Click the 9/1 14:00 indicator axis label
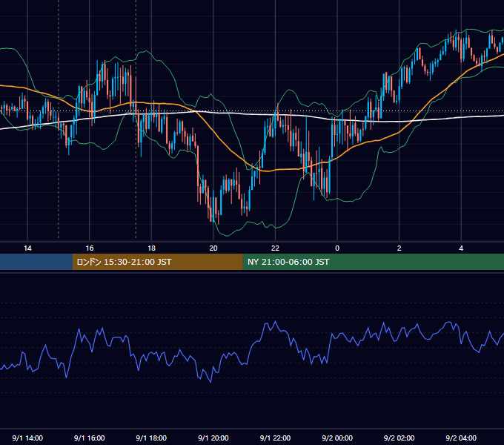The height and width of the screenshot is (445, 504). click(27, 438)
